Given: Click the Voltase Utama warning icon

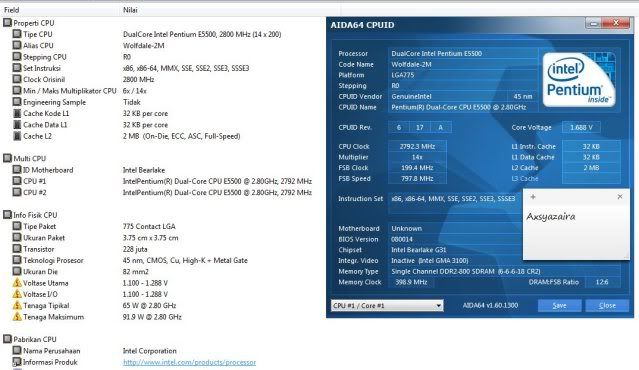Looking at the screenshot, I should coord(17,282).
